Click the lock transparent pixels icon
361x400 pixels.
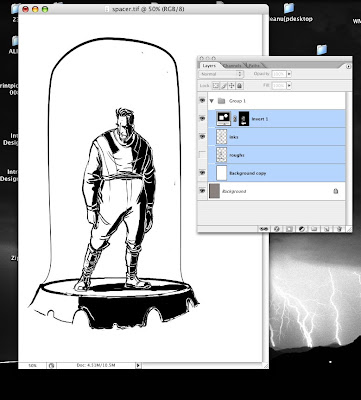216,86
